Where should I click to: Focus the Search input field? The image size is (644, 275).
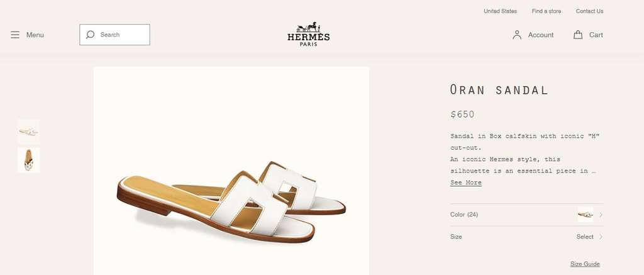point(114,35)
